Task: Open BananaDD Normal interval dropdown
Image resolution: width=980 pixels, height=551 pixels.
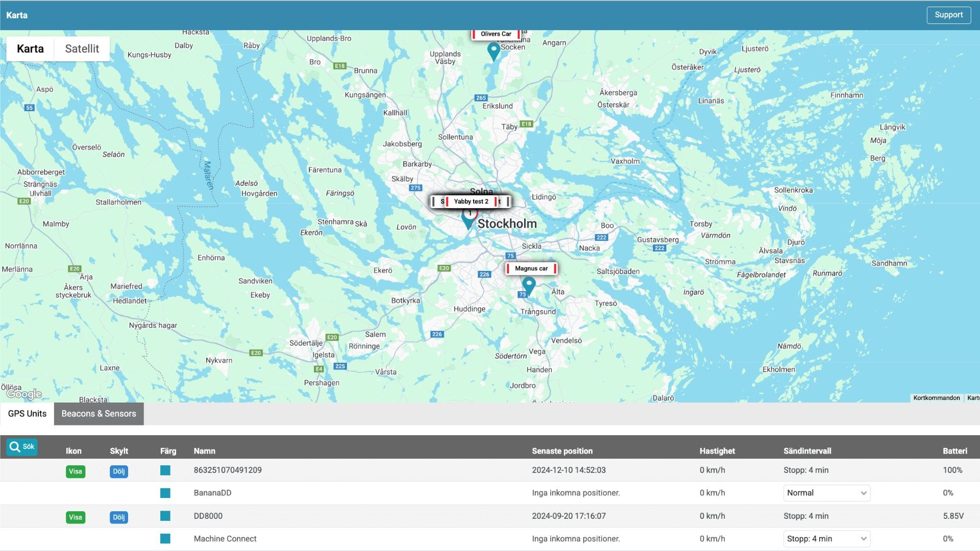Action: [x=826, y=493]
